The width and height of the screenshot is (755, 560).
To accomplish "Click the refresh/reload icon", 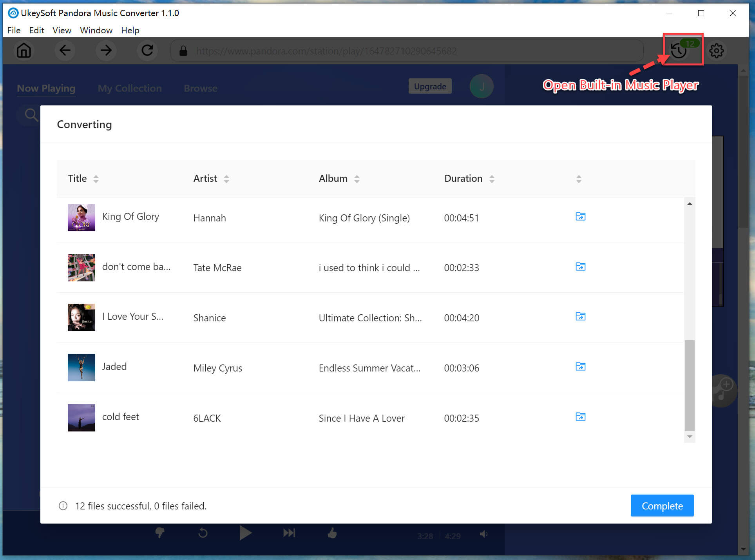I will 148,51.
